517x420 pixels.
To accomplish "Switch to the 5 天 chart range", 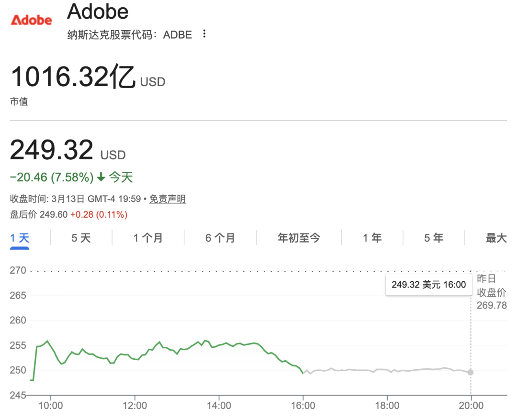I will tap(81, 238).
